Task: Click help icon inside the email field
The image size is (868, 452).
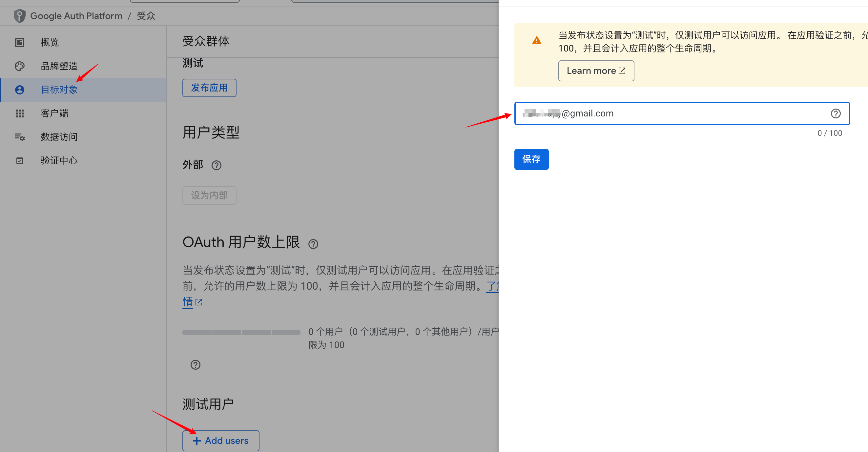Action: click(835, 113)
